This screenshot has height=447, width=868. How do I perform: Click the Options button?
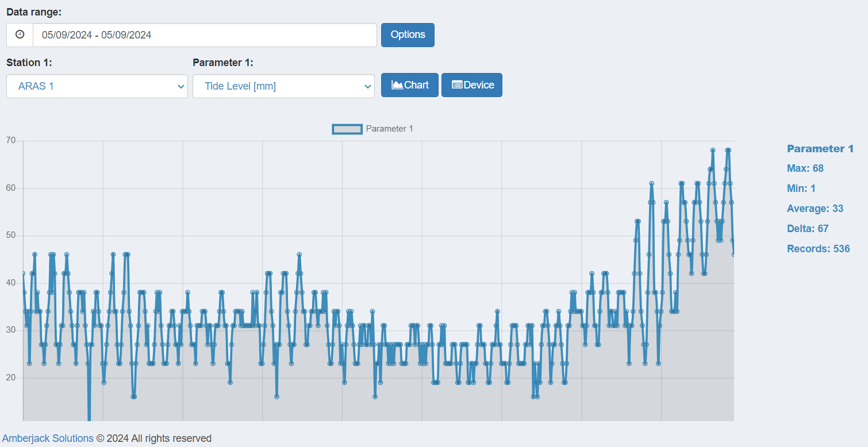pyautogui.click(x=408, y=35)
